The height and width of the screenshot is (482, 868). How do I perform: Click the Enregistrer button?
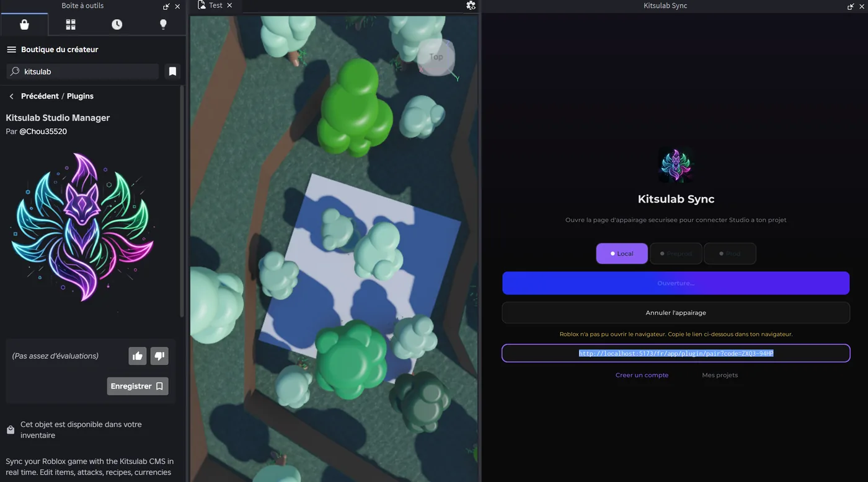138,386
